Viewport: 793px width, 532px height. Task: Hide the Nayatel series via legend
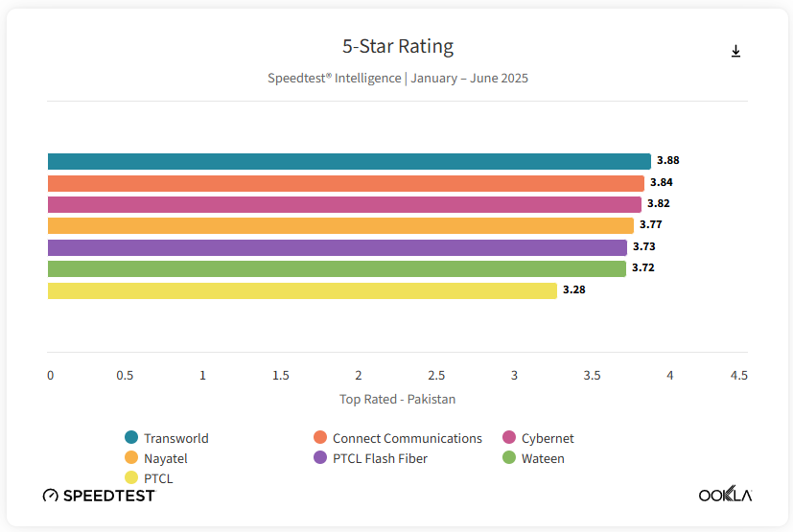(x=165, y=458)
